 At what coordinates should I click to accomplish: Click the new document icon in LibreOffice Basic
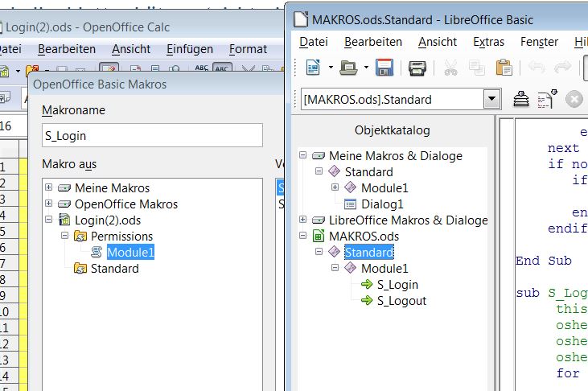[x=313, y=68]
